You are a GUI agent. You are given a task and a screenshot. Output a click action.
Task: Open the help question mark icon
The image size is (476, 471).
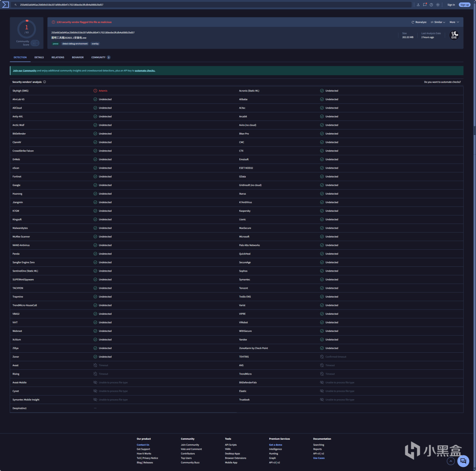(x=431, y=5)
